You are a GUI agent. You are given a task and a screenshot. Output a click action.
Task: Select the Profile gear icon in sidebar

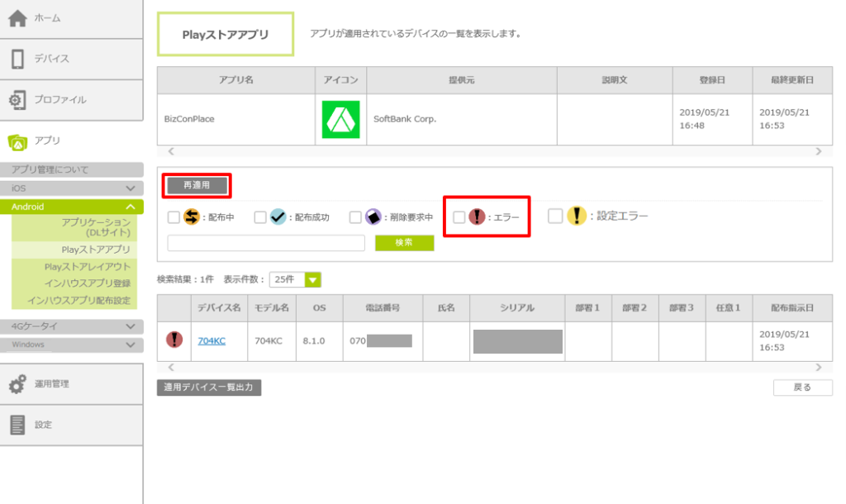(x=17, y=100)
